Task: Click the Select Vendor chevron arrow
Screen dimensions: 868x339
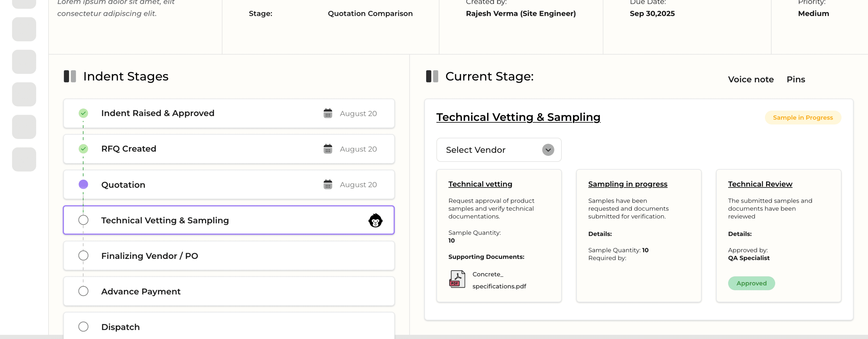Action: (x=548, y=150)
